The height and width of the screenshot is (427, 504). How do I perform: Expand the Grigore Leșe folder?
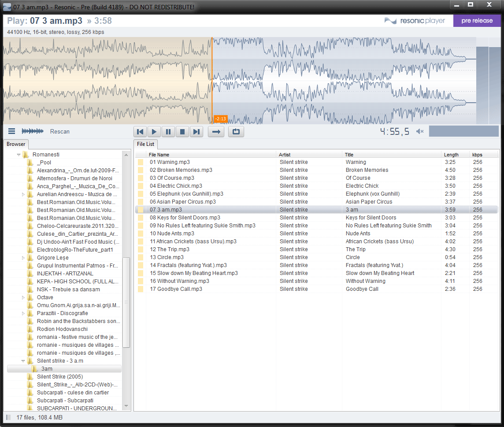[x=24, y=258]
